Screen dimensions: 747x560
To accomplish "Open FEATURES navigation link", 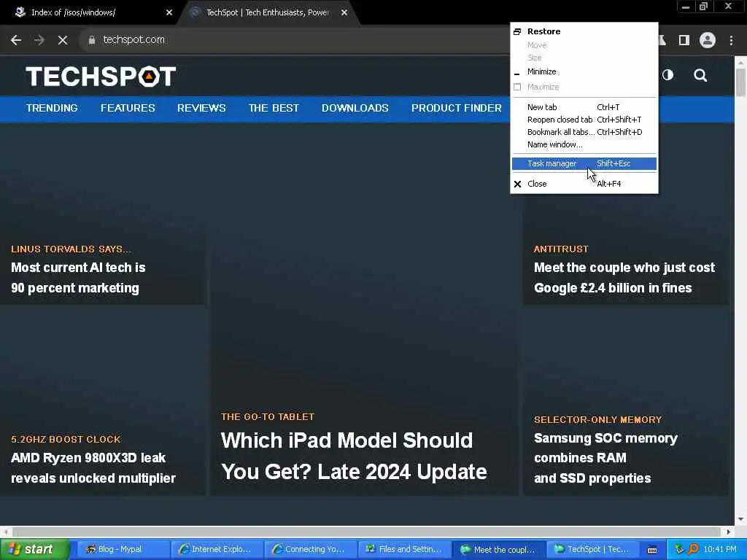I will click(x=128, y=108).
